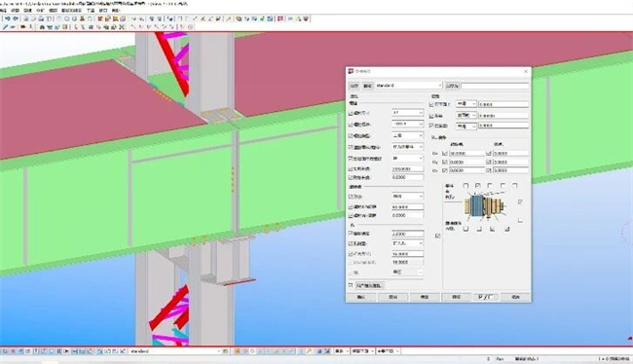633x364 pixels.
Task: Click the circular target icon ending second toolbar row
Action: [190, 27]
